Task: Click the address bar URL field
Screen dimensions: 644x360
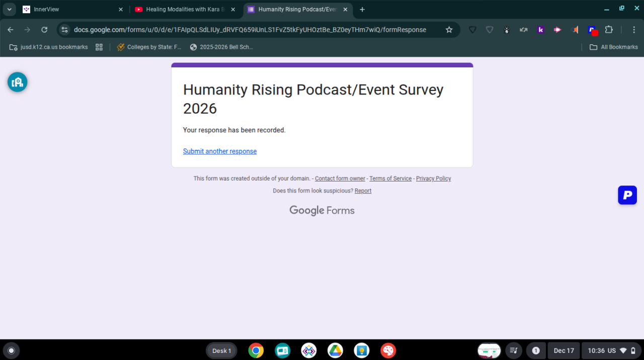Action: [250, 30]
